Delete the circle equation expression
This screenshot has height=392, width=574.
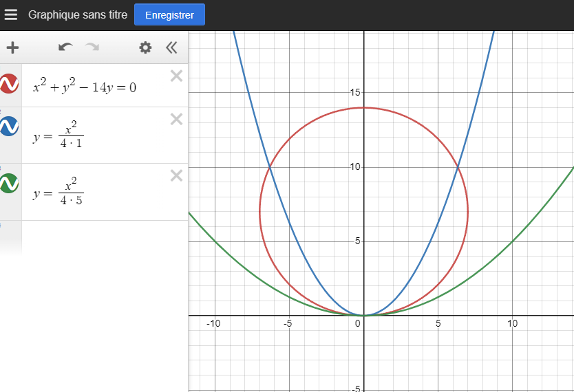pos(176,76)
